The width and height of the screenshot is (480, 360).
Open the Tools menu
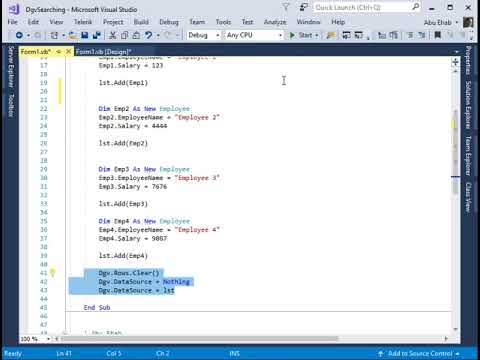coord(223,22)
